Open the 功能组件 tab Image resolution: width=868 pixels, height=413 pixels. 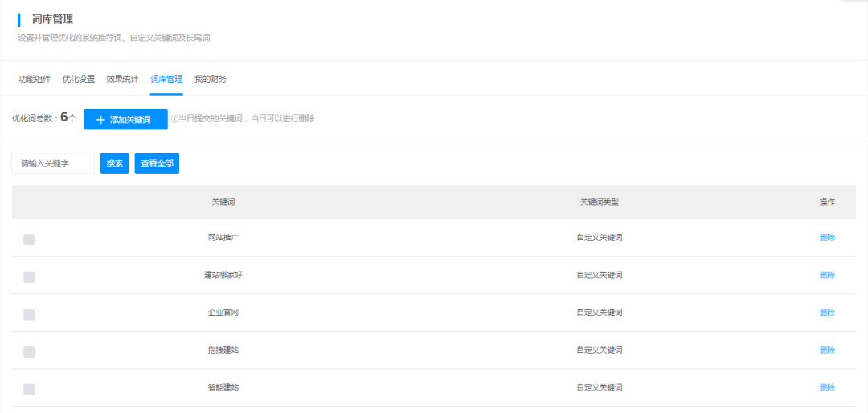35,79
